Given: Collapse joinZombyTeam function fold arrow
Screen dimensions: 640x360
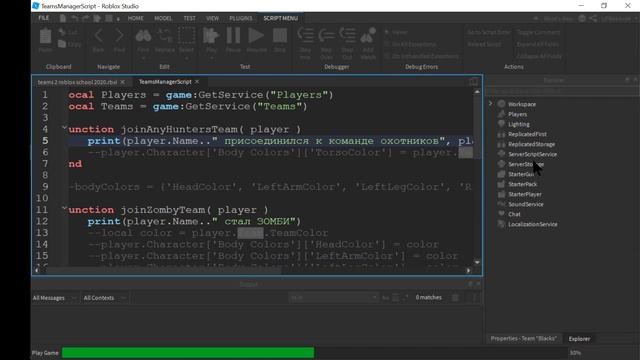Looking at the screenshot, I should (64, 209).
